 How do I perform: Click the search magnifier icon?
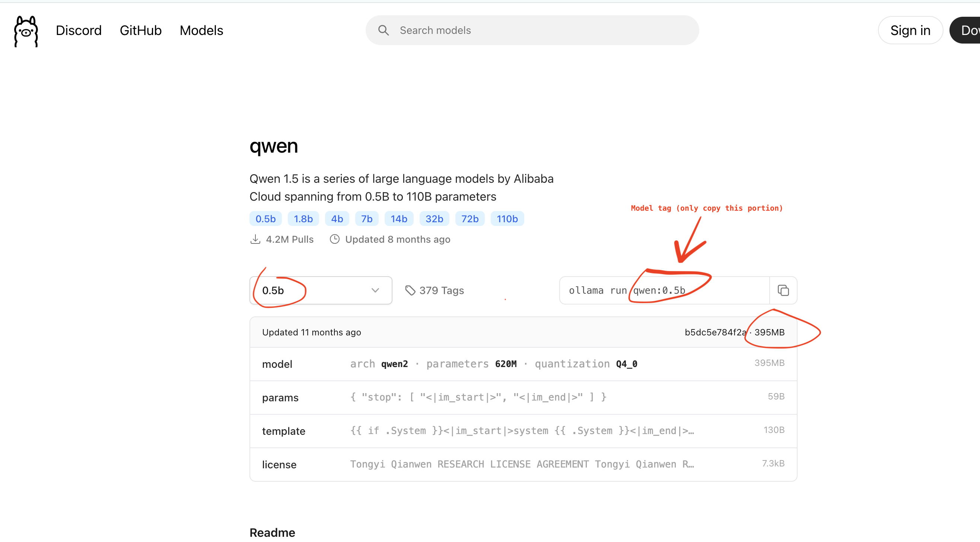(384, 31)
